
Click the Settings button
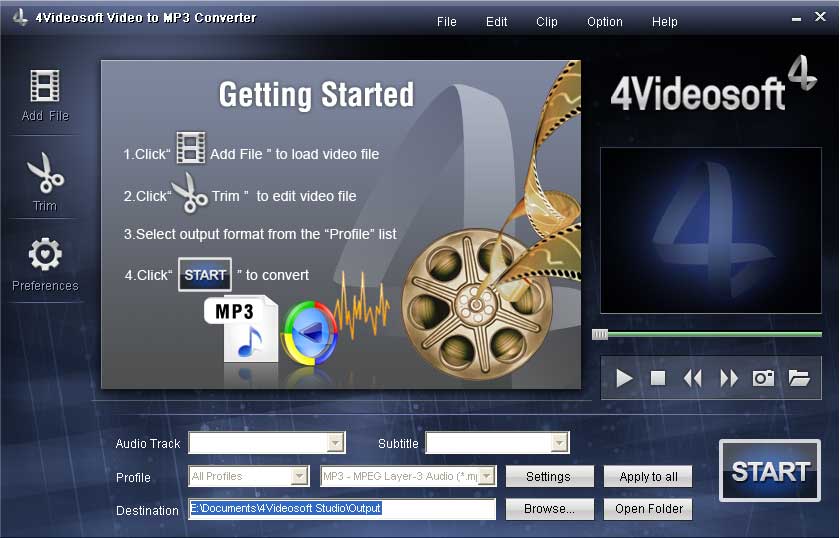[x=549, y=477]
